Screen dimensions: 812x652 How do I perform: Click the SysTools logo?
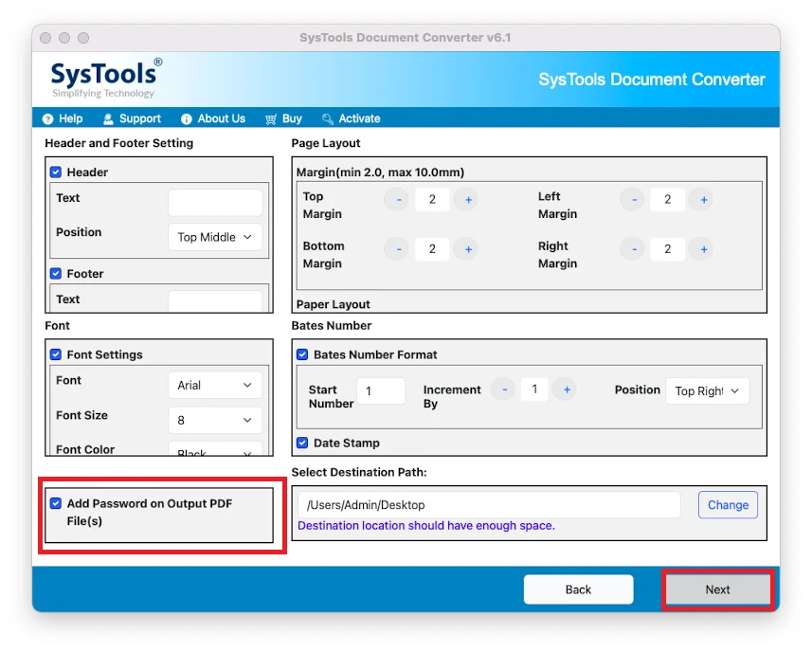[106, 79]
